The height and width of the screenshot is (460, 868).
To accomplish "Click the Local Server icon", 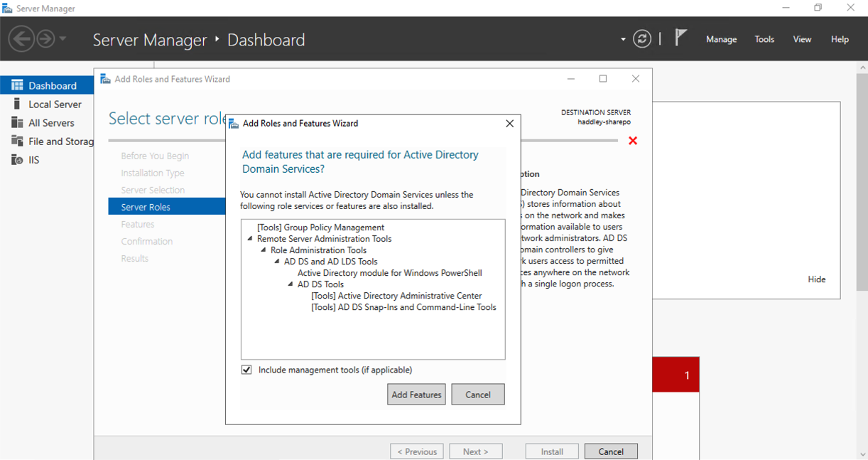I will pyautogui.click(x=17, y=104).
